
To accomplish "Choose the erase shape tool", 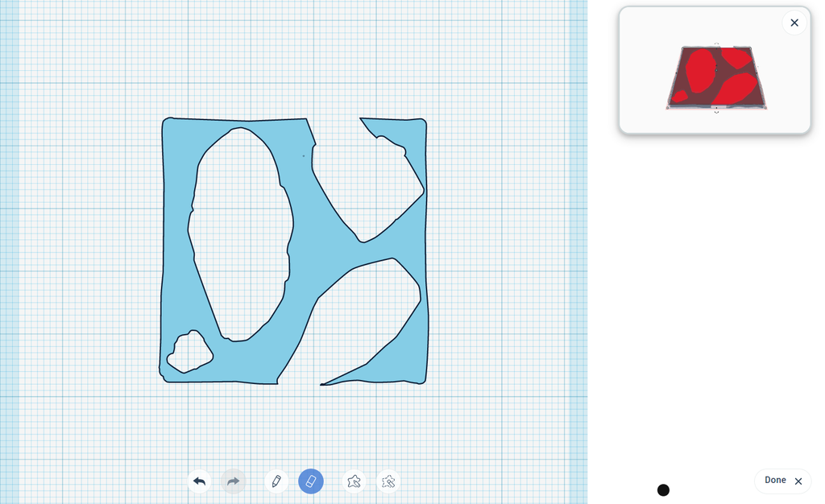I will [388, 481].
